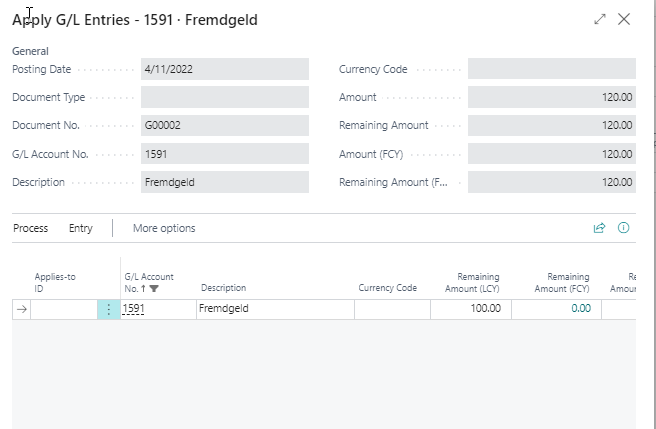
Task: Show More options in the action bar
Action: [164, 228]
